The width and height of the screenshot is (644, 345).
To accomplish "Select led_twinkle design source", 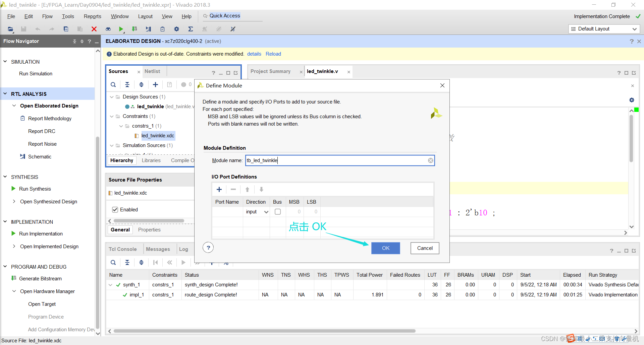I will click(150, 107).
